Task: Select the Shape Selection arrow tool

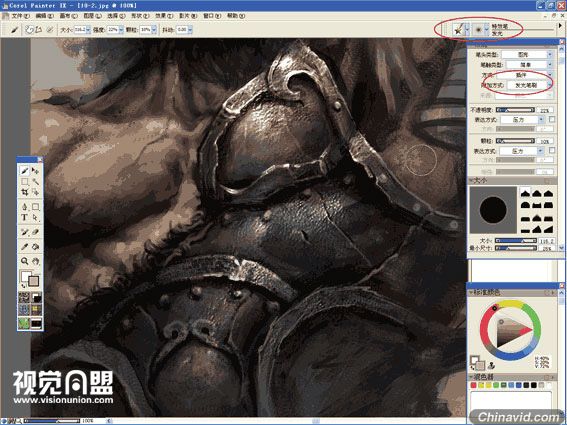Action: (x=35, y=217)
